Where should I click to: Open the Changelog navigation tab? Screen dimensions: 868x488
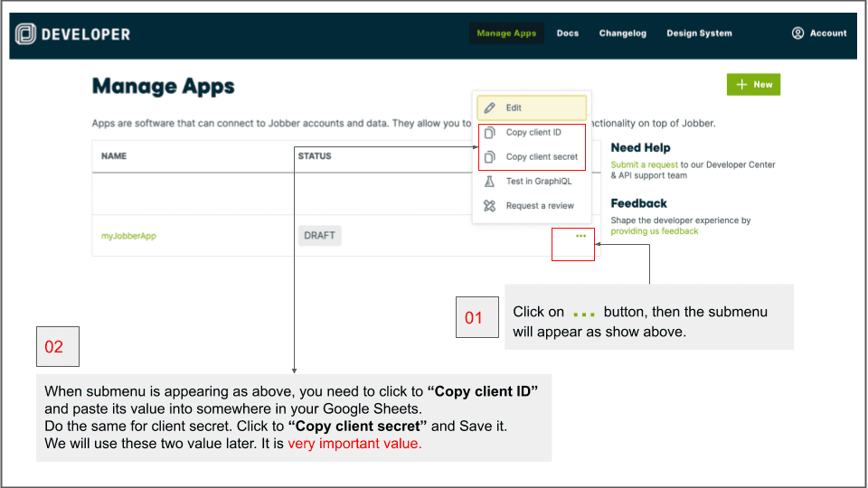pyautogui.click(x=622, y=33)
